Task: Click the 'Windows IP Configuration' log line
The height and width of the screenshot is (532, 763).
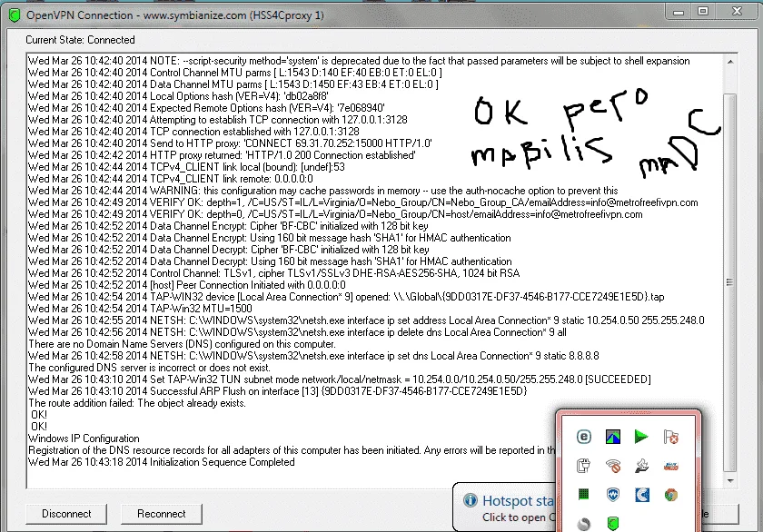Action: click(84, 438)
